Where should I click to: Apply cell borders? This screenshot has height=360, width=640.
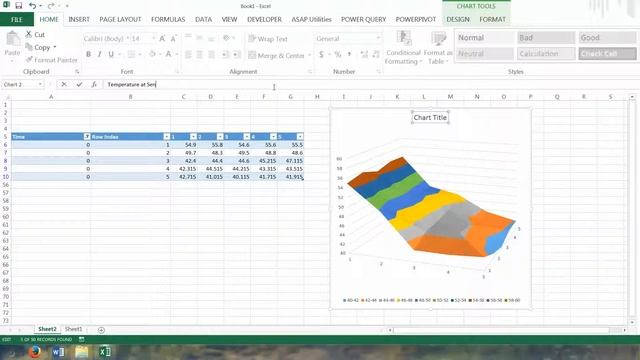[131, 54]
